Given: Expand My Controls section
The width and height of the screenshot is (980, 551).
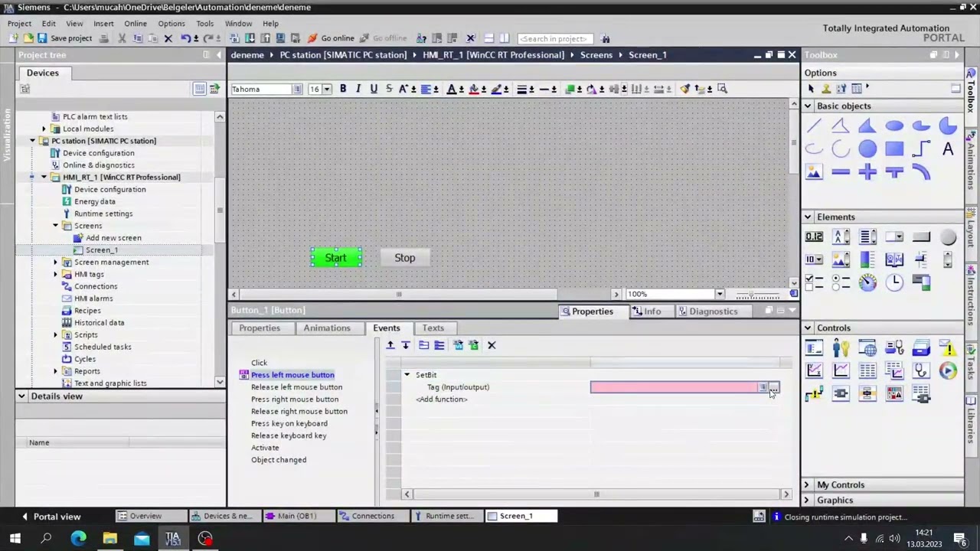Looking at the screenshot, I should tap(806, 485).
